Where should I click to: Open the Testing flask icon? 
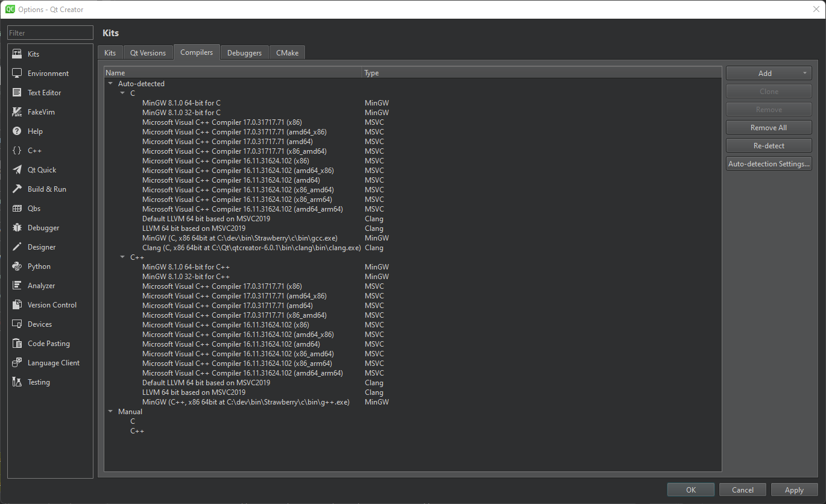17,382
